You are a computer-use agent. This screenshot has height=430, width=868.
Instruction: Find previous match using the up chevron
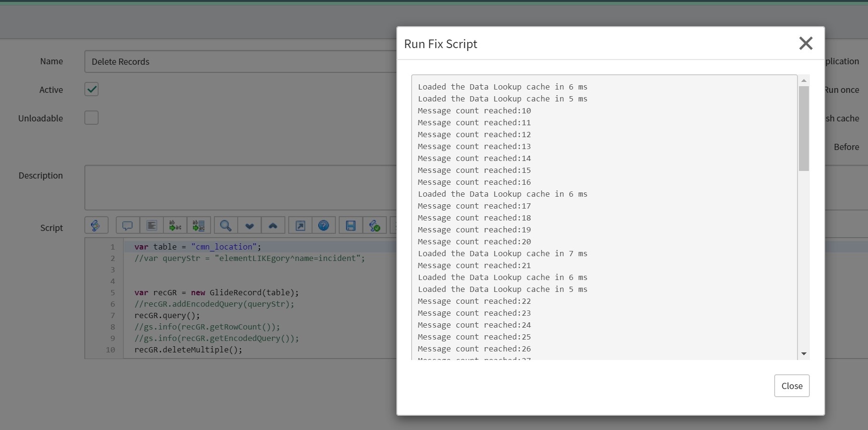(273, 225)
